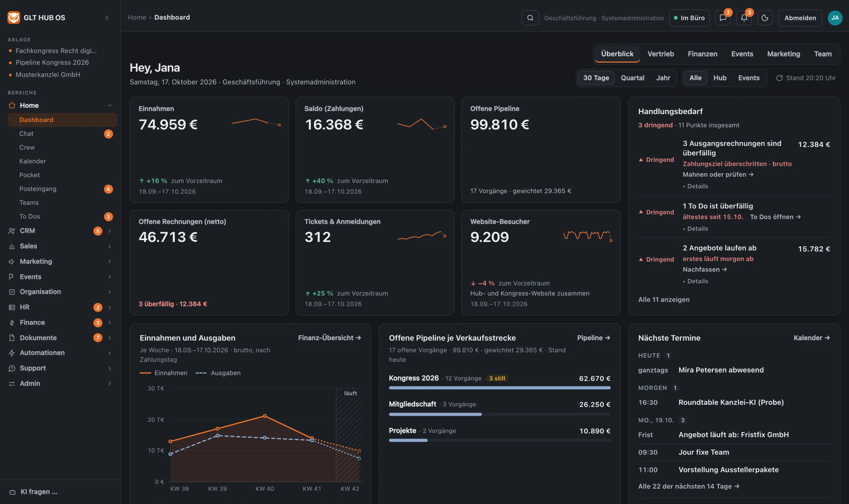
Task: Select the 30 Tage period
Action: pyautogui.click(x=596, y=78)
